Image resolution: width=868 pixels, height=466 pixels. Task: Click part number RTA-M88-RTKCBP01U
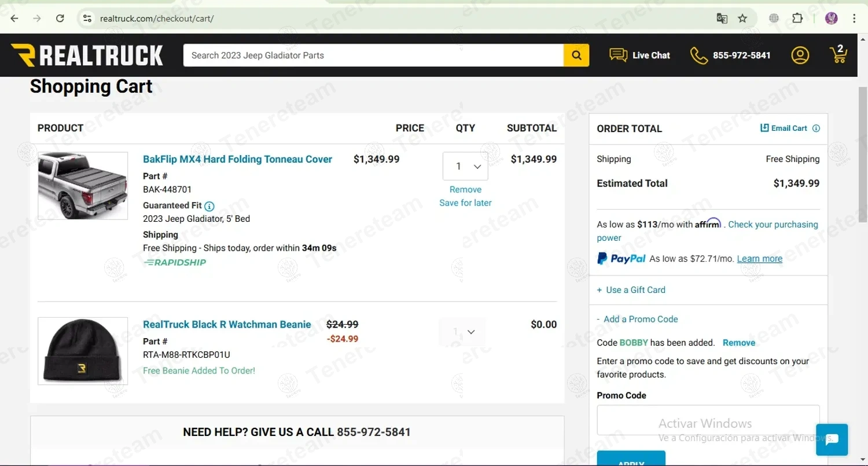coord(186,355)
